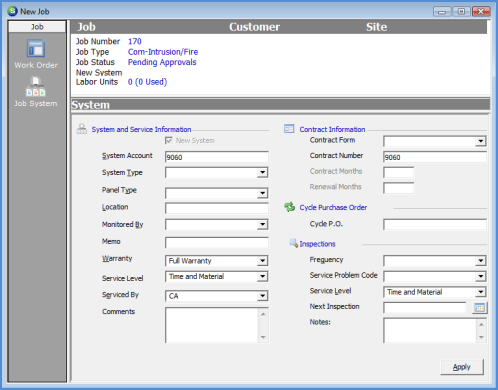Click the Job header section

coord(86,27)
